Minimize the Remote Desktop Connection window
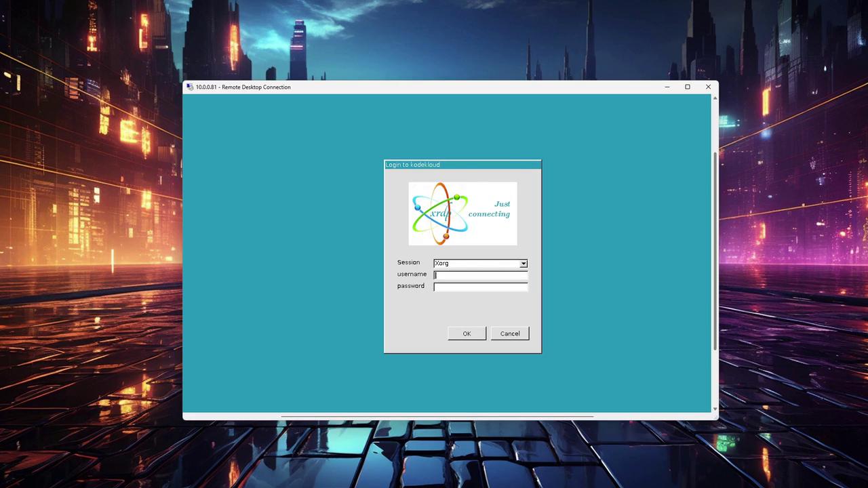 pyautogui.click(x=667, y=87)
